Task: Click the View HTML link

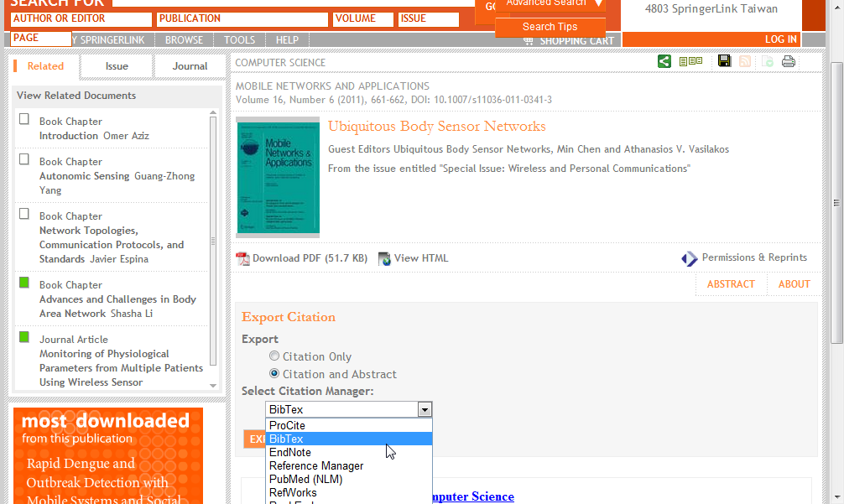Action: coord(421,258)
